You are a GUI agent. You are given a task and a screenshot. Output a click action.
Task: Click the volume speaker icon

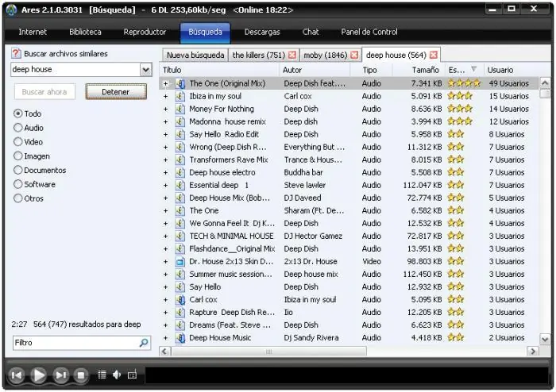click(x=117, y=375)
